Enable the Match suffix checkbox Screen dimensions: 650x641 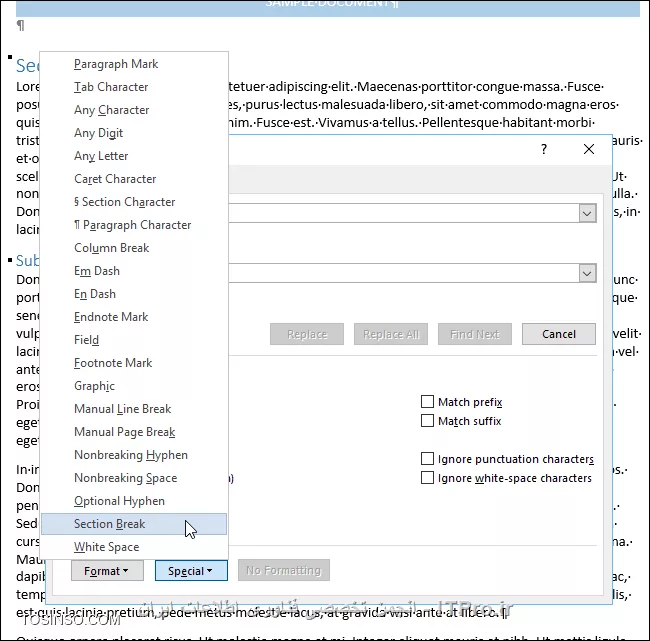pyautogui.click(x=427, y=421)
